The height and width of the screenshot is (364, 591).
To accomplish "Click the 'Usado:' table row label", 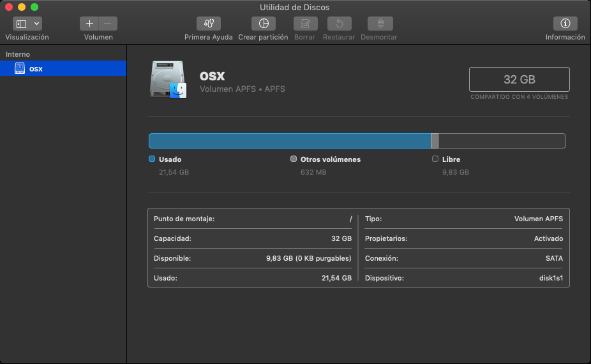I will pos(165,278).
